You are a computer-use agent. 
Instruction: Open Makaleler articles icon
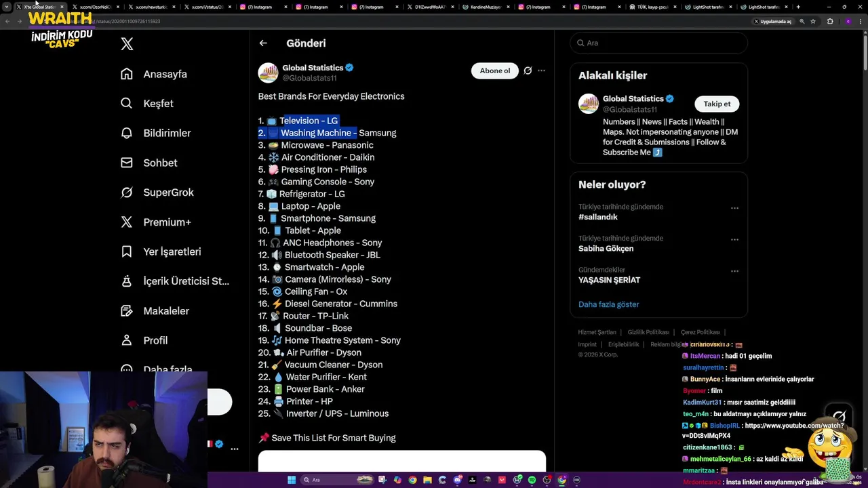(127, 310)
